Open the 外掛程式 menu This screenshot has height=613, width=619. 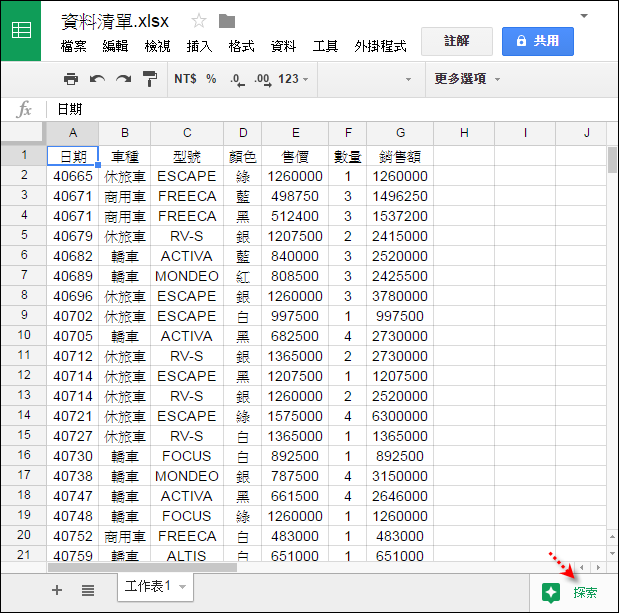[380, 46]
